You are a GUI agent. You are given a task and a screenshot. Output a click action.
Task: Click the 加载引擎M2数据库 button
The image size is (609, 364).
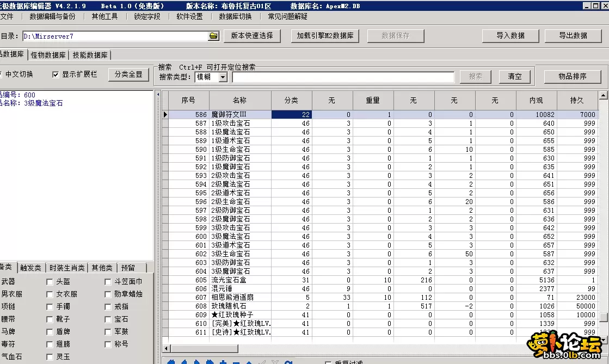[x=325, y=36]
